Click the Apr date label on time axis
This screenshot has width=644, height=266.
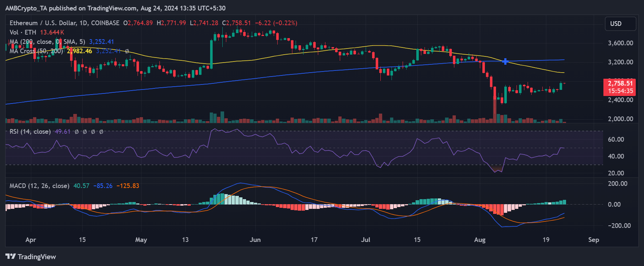(31, 240)
